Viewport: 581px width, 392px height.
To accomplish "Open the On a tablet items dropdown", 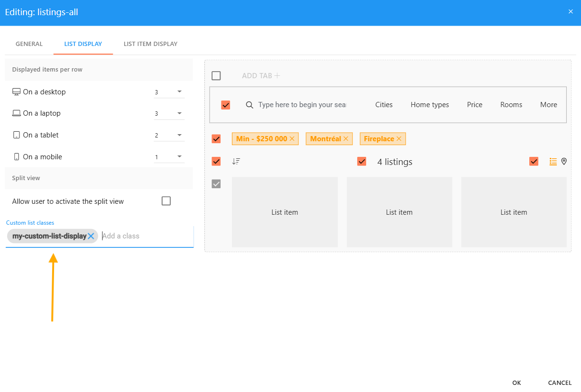I will [x=169, y=135].
